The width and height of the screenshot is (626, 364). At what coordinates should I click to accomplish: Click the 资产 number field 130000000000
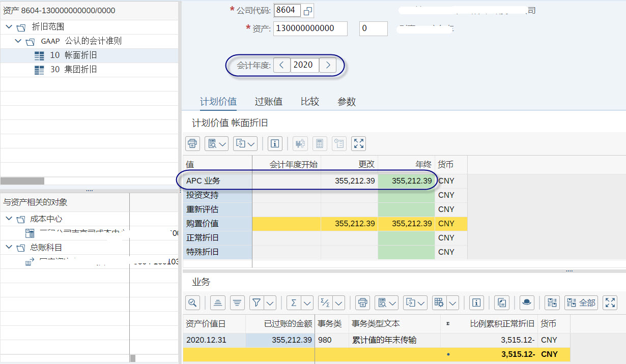click(310, 28)
